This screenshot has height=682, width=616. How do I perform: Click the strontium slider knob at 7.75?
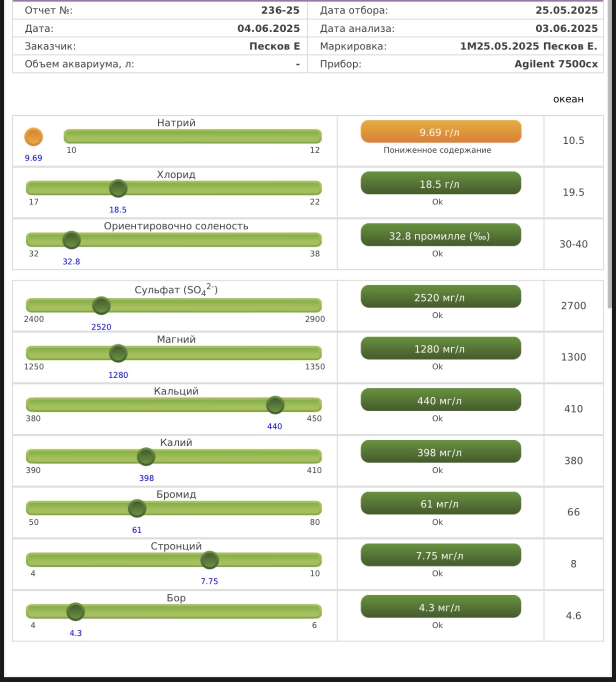coord(210,560)
